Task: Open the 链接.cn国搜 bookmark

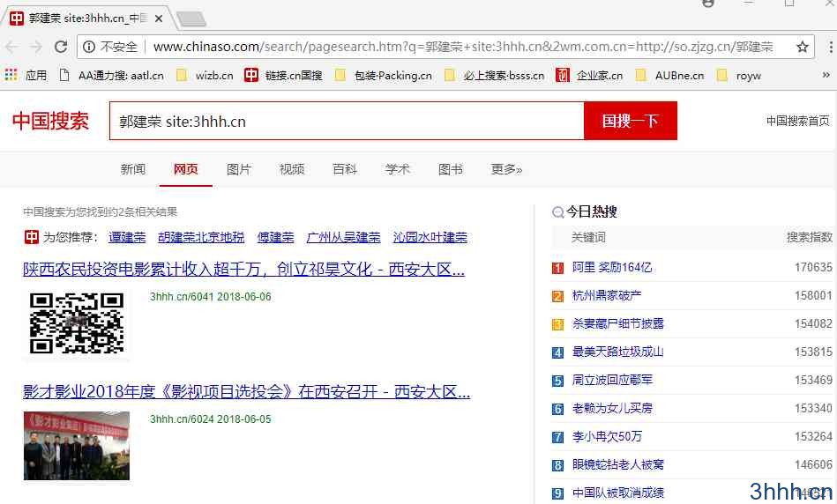Action: [283, 75]
